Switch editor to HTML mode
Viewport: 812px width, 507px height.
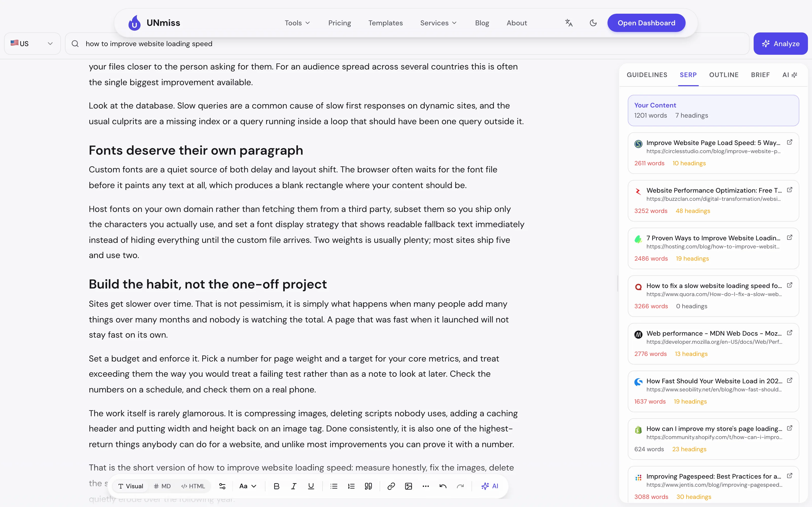coord(193,486)
